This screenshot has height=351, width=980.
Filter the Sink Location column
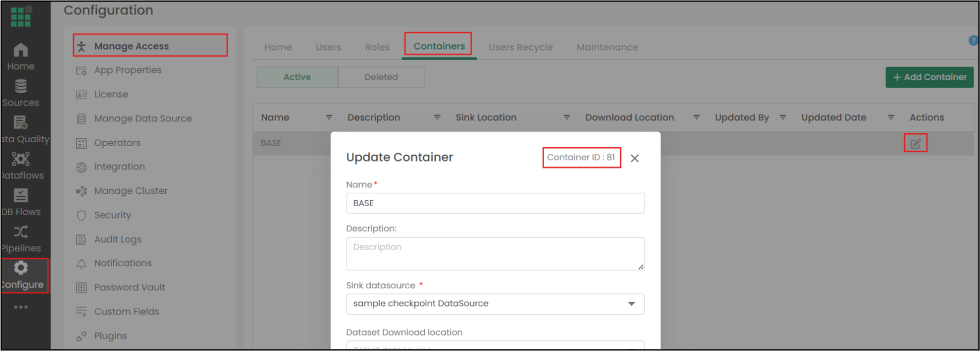pos(566,118)
